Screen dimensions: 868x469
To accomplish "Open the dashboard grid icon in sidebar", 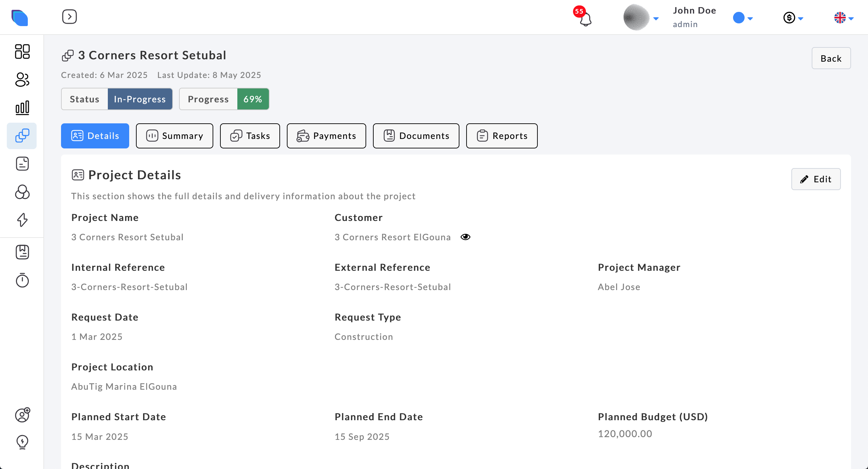I will 22,52.
